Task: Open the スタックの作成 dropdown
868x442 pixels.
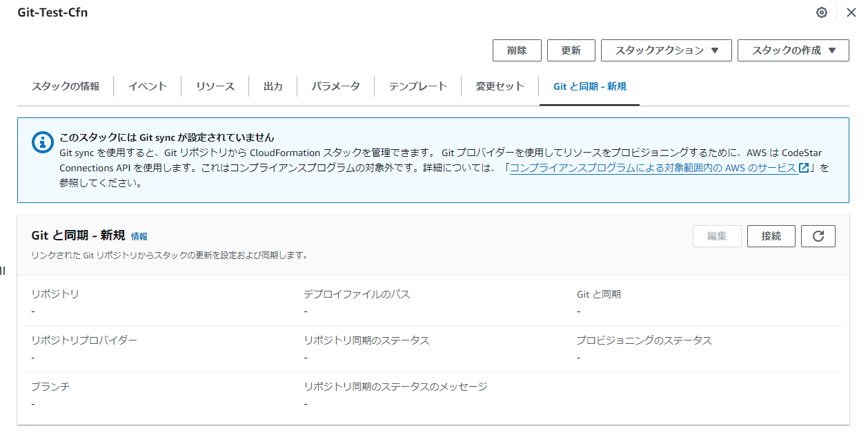Action: 793,50
